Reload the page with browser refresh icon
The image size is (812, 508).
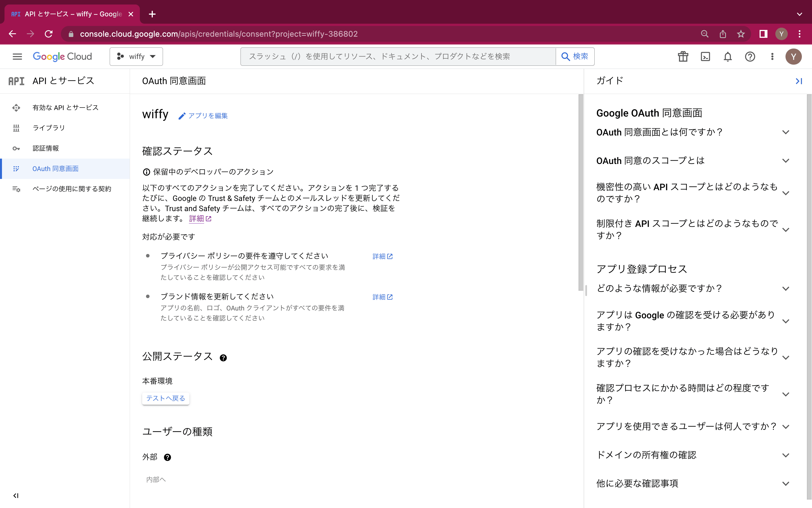pyautogui.click(x=49, y=34)
